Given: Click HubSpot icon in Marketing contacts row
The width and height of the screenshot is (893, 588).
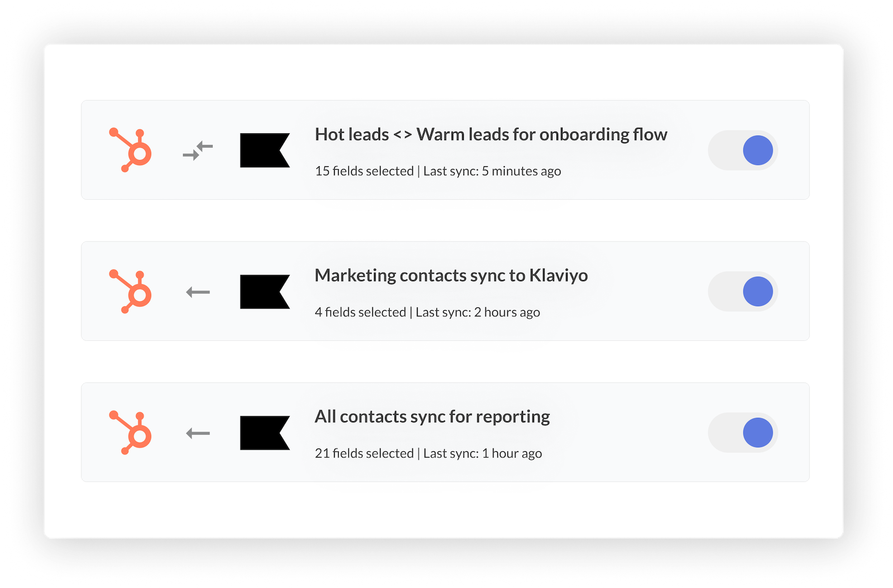Looking at the screenshot, I should (131, 291).
